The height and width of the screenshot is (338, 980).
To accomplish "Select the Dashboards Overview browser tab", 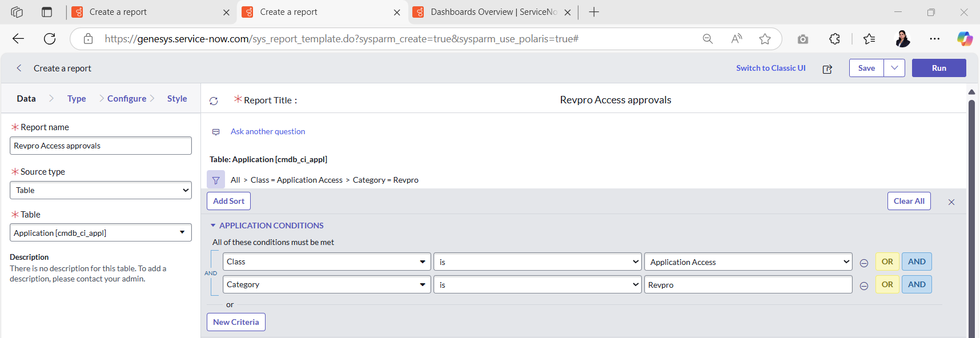I will pyautogui.click(x=492, y=12).
